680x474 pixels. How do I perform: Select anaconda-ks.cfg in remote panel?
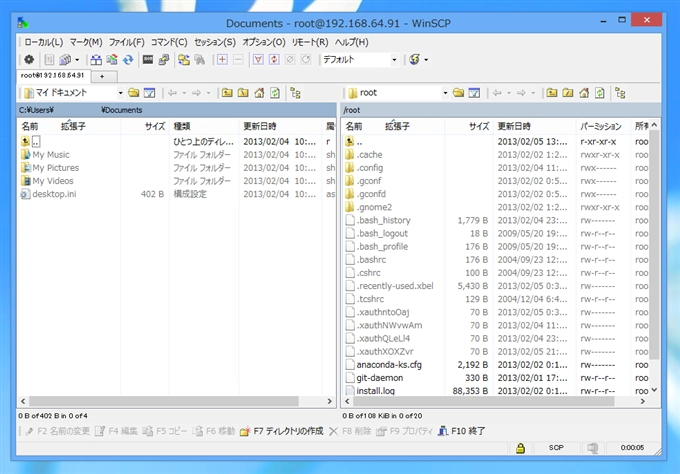click(x=383, y=365)
